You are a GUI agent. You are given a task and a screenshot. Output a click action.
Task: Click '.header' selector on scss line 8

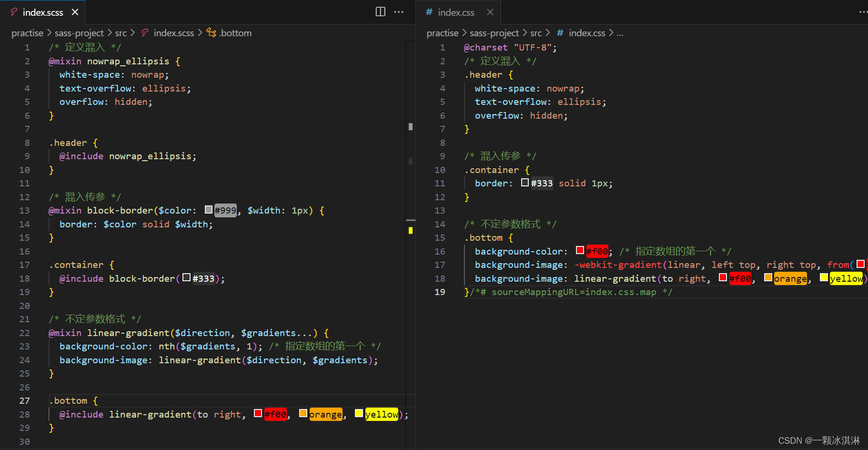(68, 143)
